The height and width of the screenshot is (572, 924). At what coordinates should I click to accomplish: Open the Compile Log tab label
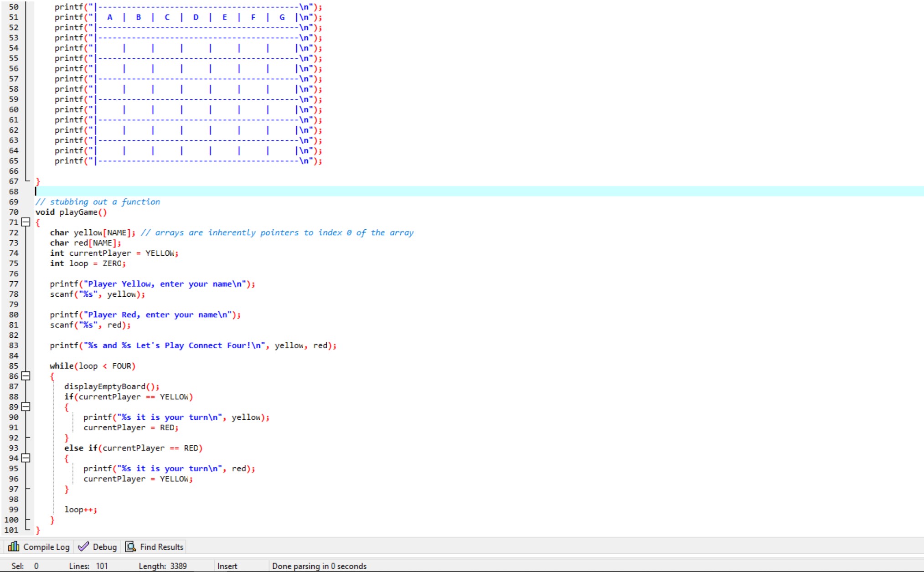click(46, 547)
